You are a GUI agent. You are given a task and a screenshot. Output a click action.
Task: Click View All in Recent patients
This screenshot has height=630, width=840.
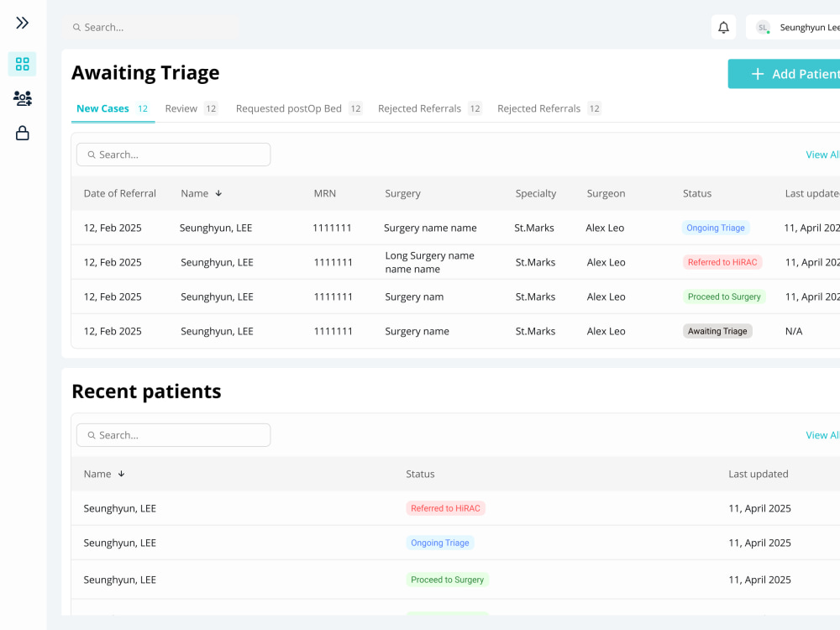click(x=822, y=435)
